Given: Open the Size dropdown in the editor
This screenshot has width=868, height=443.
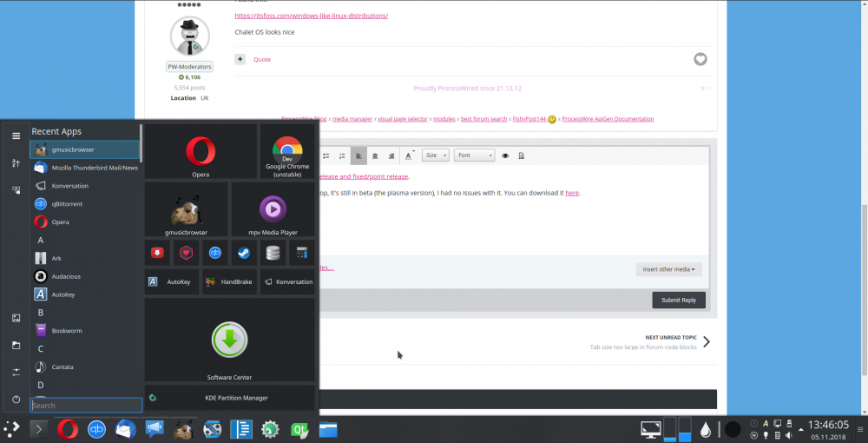Looking at the screenshot, I should point(435,155).
